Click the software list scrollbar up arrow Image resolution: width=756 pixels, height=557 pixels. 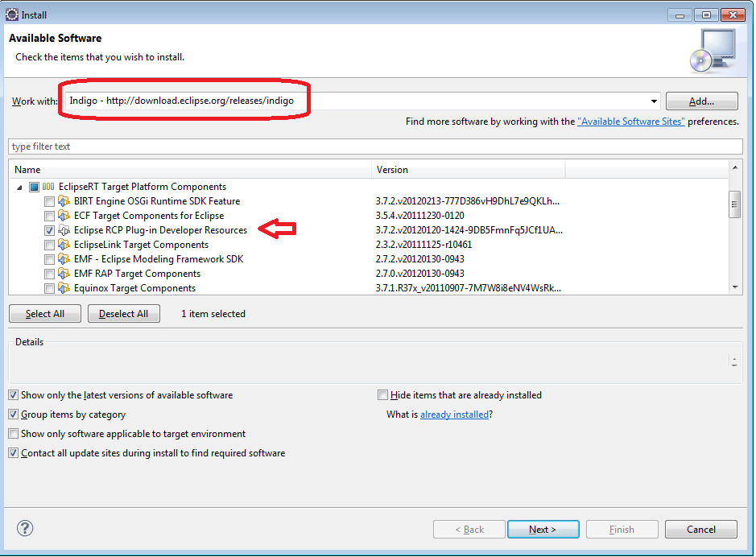click(735, 167)
